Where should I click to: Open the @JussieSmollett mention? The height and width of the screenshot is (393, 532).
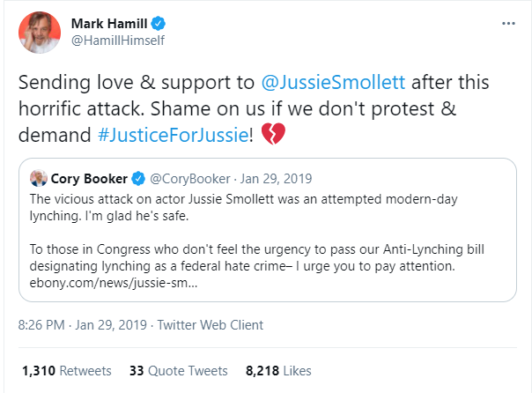[x=332, y=84]
